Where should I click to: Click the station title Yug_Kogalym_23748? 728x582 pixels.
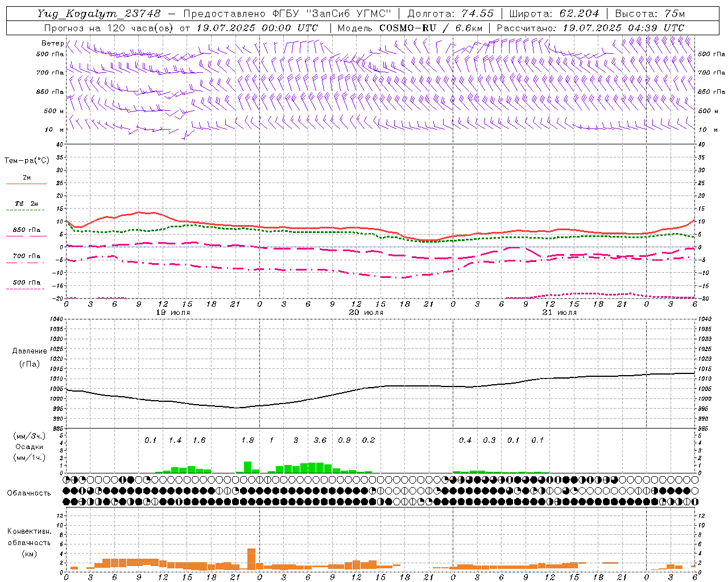(x=99, y=13)
